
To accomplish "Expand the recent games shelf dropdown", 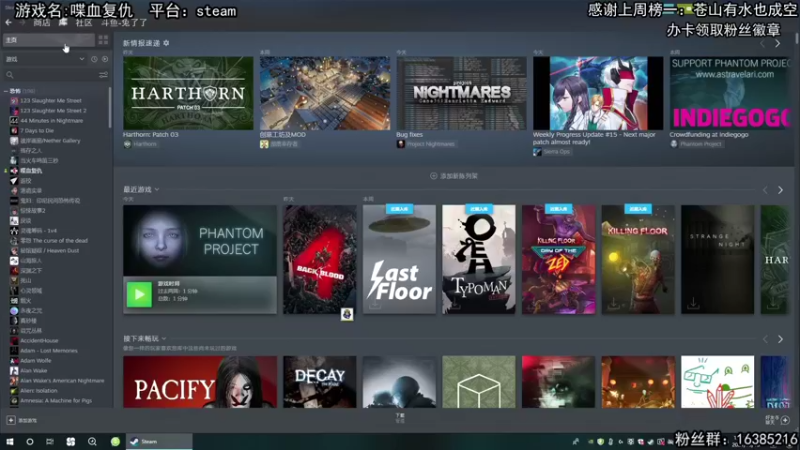I will tap(157, 189).
